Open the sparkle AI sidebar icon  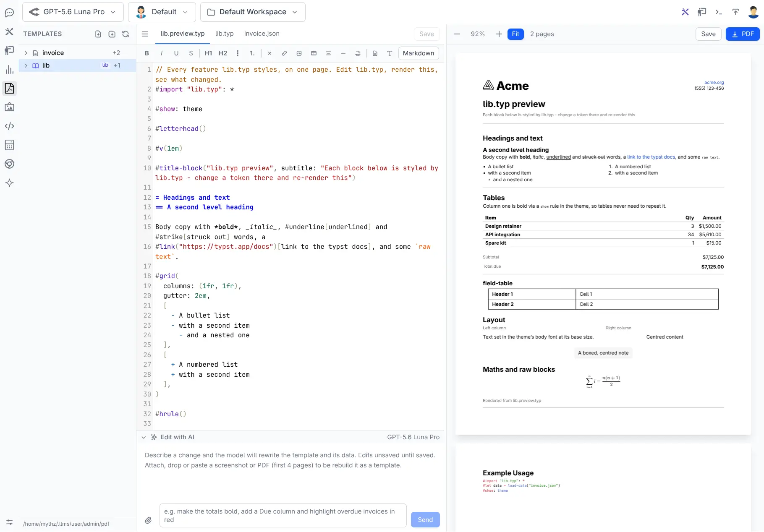pos(9,183)
